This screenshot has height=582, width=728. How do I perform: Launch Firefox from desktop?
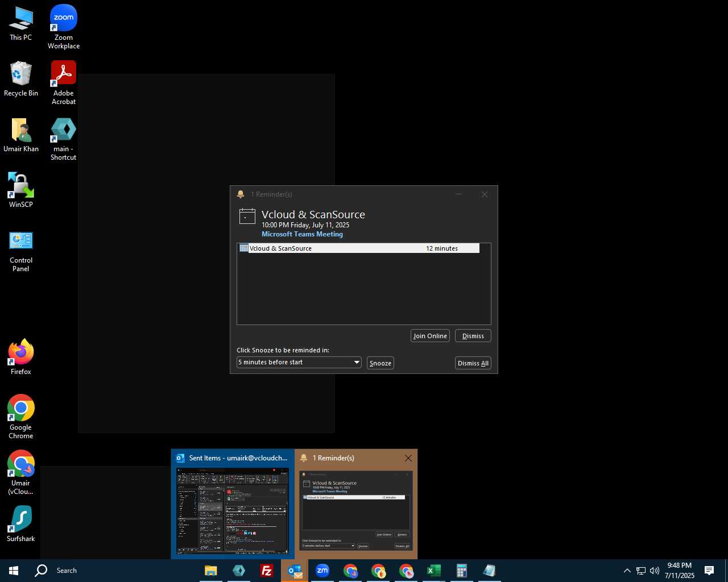(x=21, y=357)
